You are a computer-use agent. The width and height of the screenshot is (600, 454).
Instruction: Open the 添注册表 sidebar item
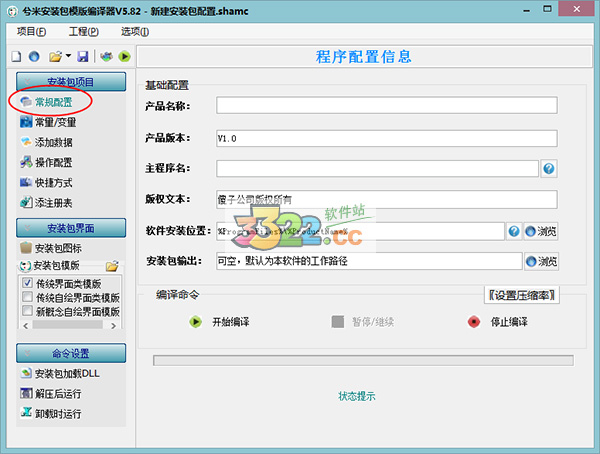coord(46,203)
